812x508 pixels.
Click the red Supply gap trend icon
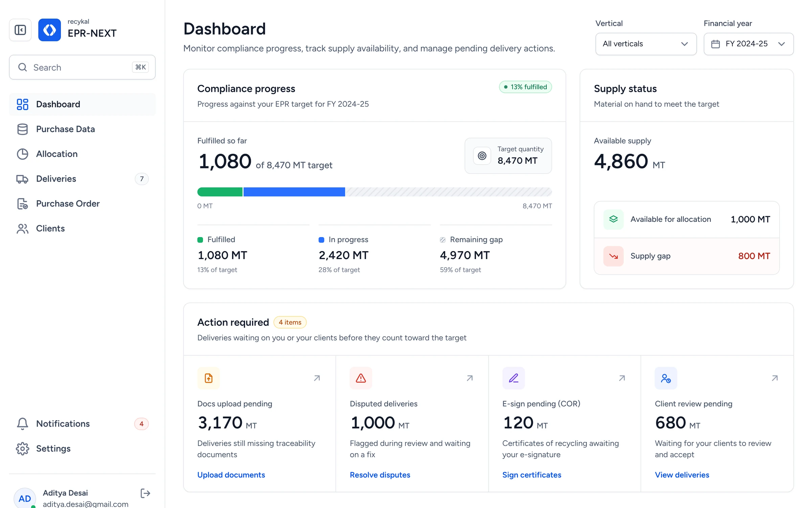tap(613, 256)
